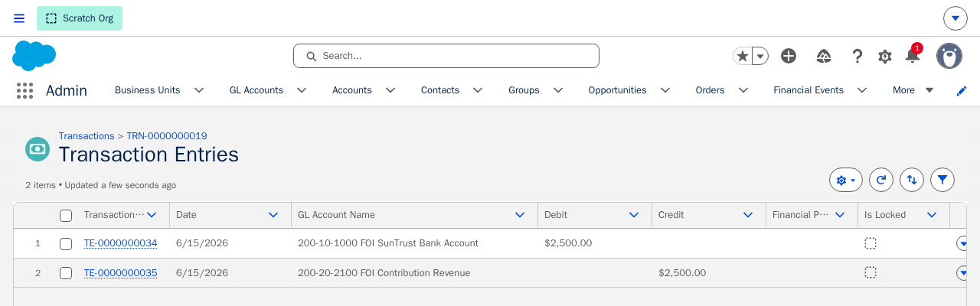The image size is (980, 306).
Task: Expand the top-right circular dropdown arrow
Action: pos(955,18)
